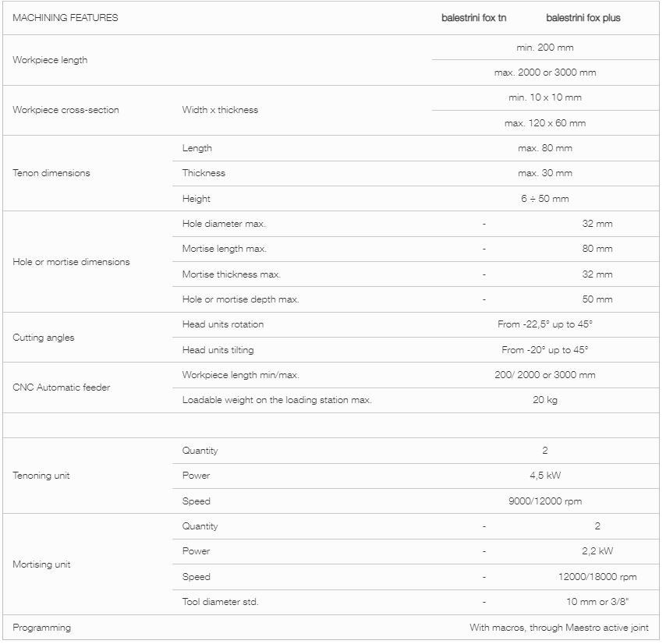Select the 12000/18000 rpm mortising speed value
Viewport: 666px width, 644px height.
(597, 577)
